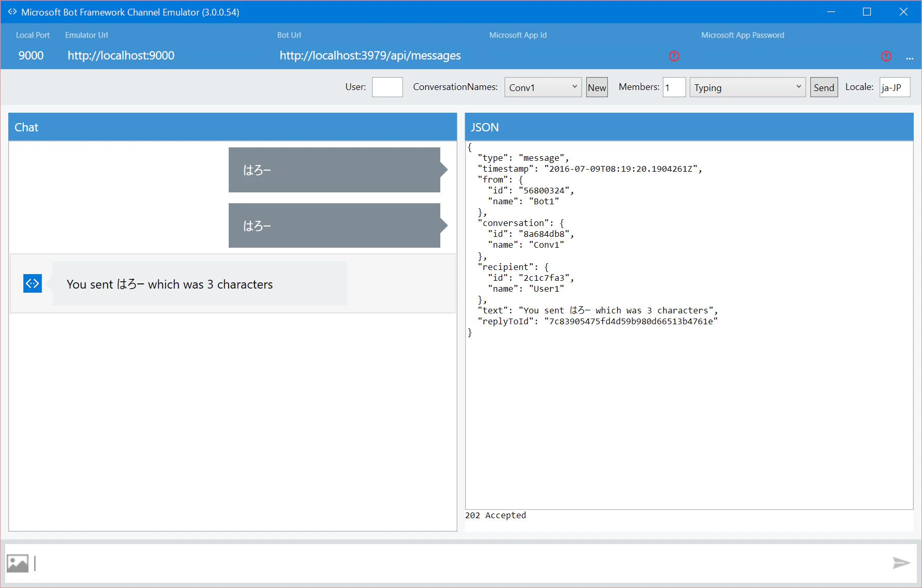The image size is (922, 588).
Task: Maximize the emulator window
Action: [x=867, y=11]
